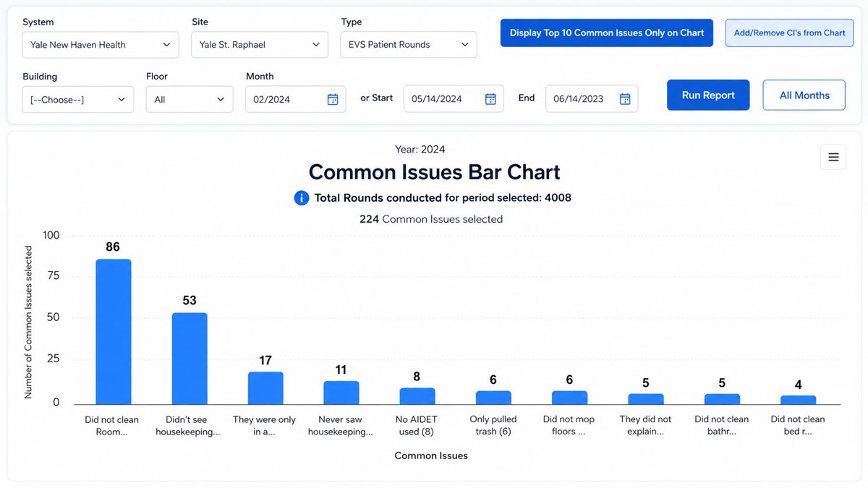Viewport: 868px width, 488px height.
Task: Click the 17 value label
Action: click(x=265, y=360)
